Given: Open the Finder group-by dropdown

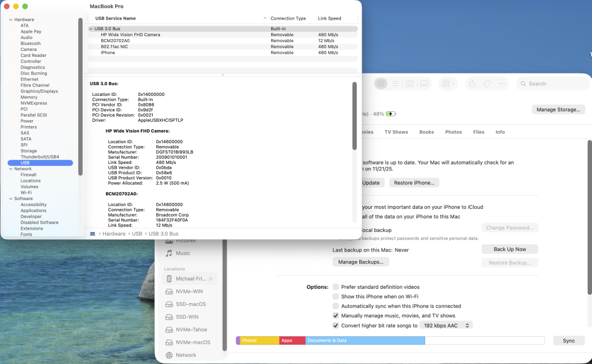Looking at the screenshot, I should (x=448, y=83).
